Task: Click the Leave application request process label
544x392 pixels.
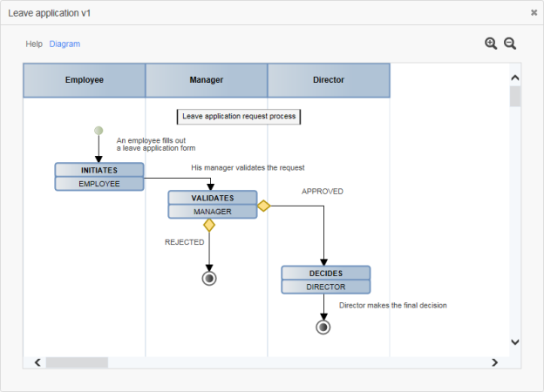Action: (239, 116)
